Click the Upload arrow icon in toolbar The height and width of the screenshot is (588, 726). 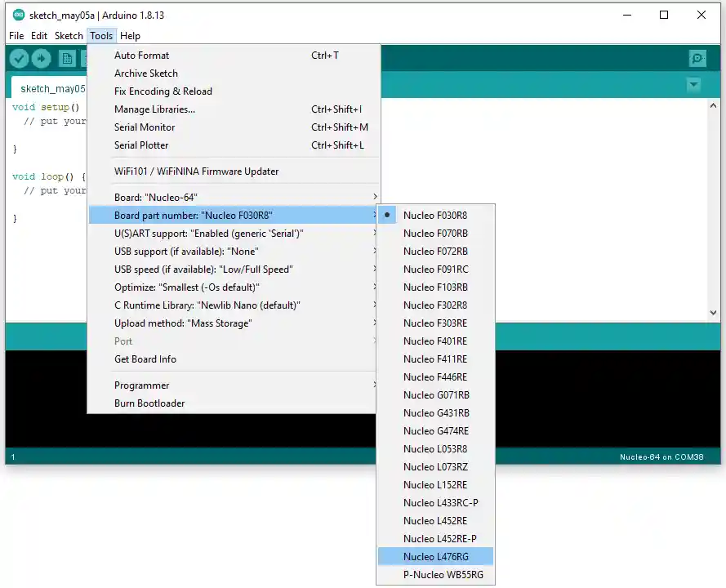[x=41, y=59]
